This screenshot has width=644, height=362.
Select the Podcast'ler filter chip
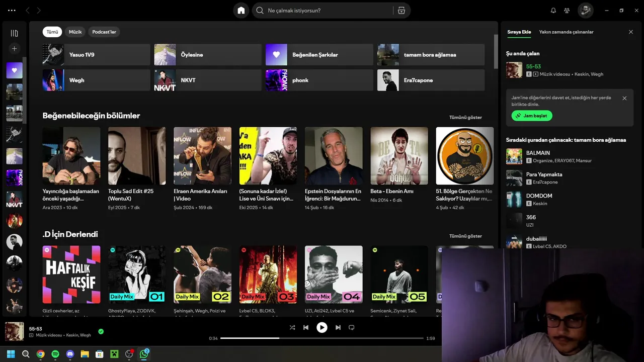point(104,32)
